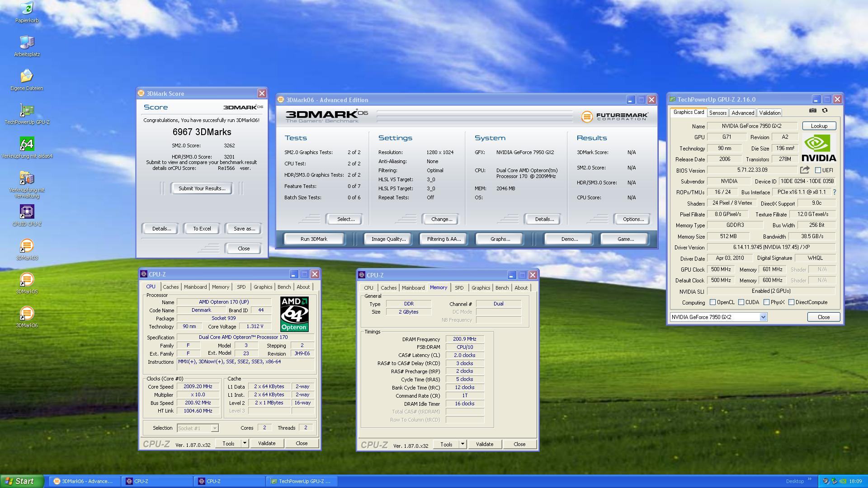Click Image Quality button
868x488 pixels.
click(x=388, y=239)
